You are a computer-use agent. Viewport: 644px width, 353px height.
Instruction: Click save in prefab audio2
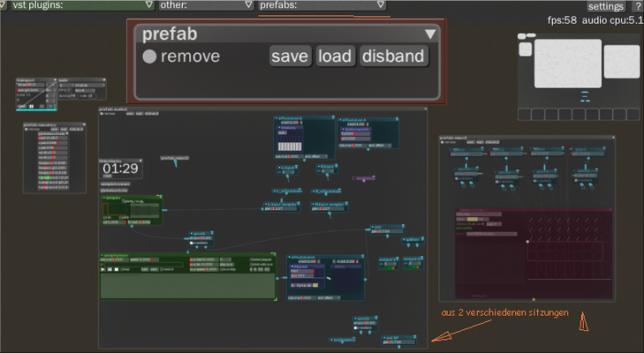click(x=130, y=114)
